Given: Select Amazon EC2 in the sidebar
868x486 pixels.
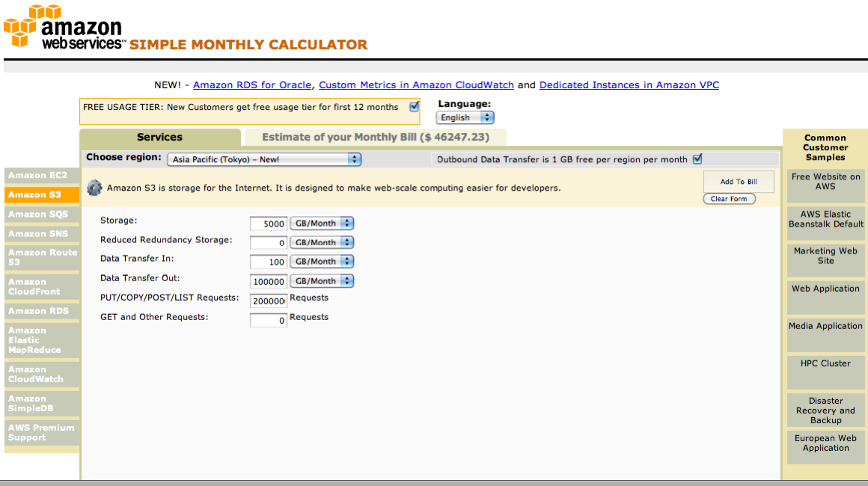Looking at the screenshot, I should [x=41, y=175].
